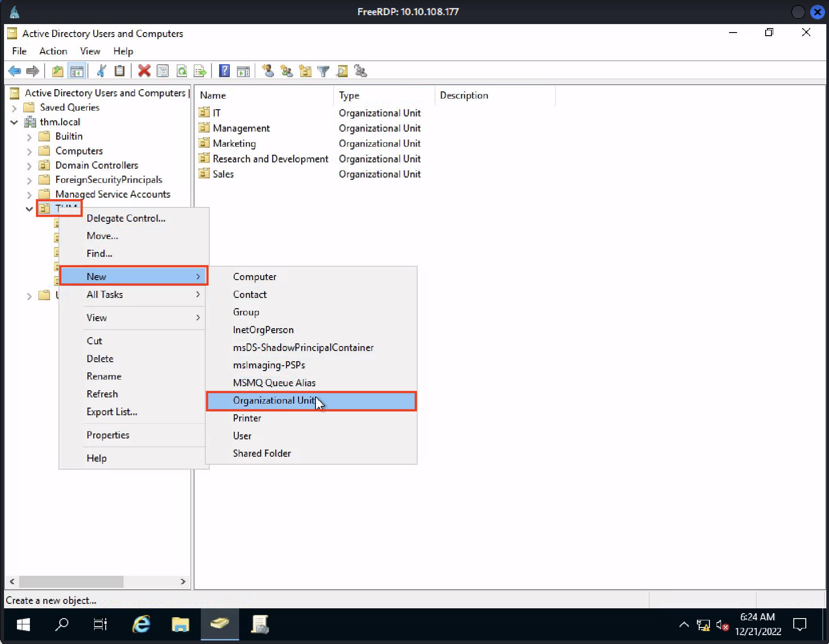Open Task View on the taskbar

click(x=100, y=624)
